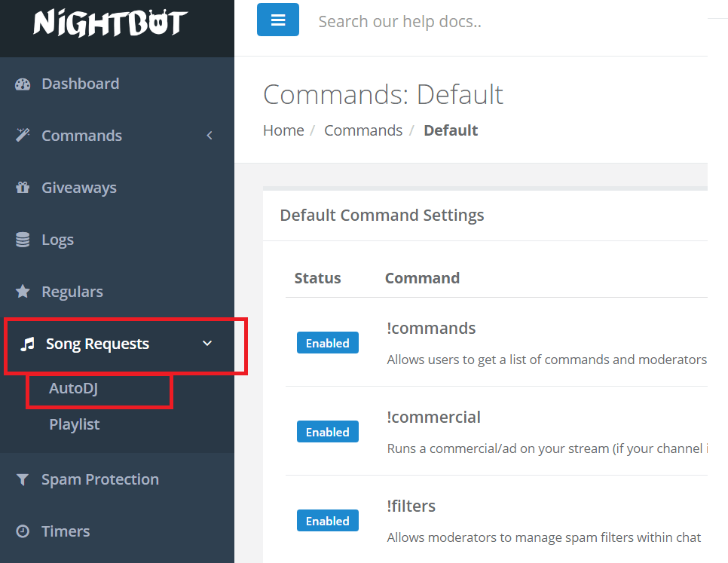Toggle Enabled status for !commands
This screenshot has height=563, width=728.
tap(328, 343)
